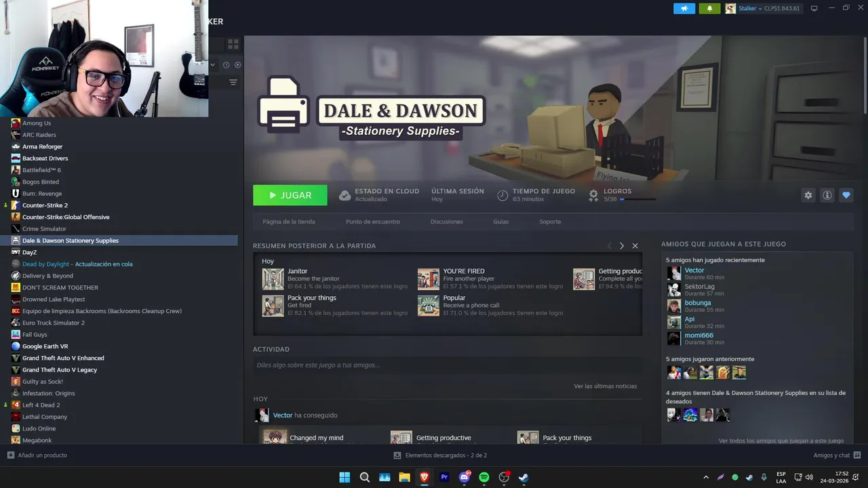Image resolution: width=868 pixels, height=488 pixels.
Task: Open Spotify from the taskbar
Action: [x=484, y=477]
